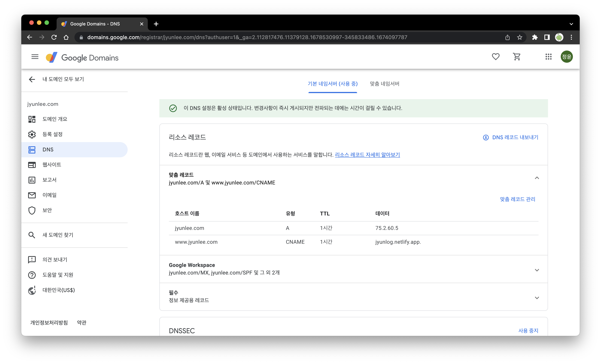Click the browser back button
The height and width of the screenshot is (364, 601).
tap(29, 37)
